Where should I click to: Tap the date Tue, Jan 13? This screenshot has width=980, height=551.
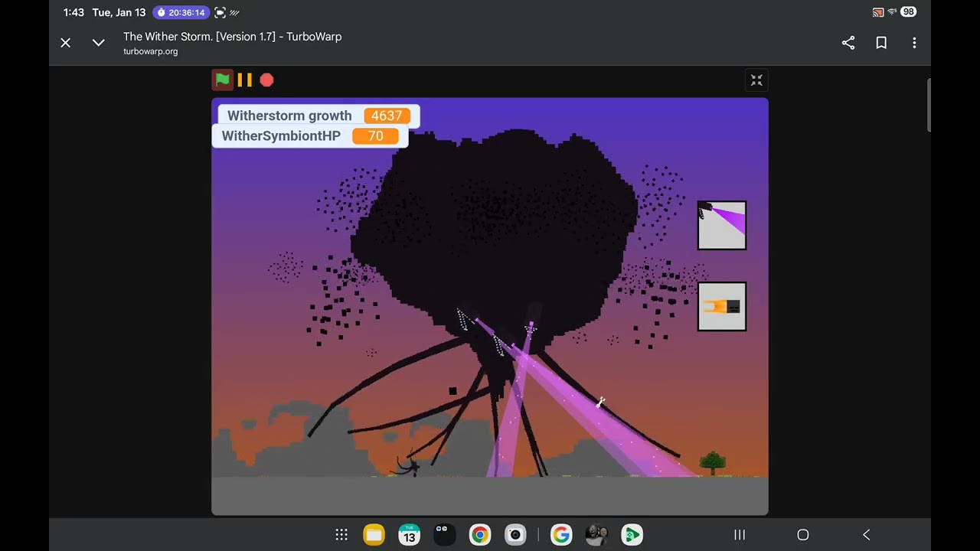tap(119, 12)
